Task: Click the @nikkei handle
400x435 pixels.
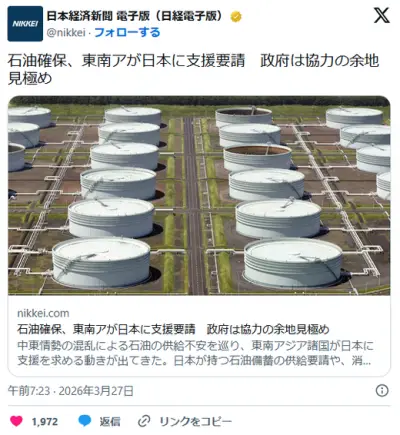Action: point(66,33)
